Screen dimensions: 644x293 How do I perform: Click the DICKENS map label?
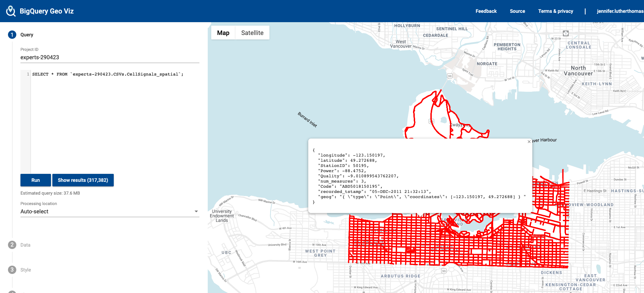tap(551, 273)
